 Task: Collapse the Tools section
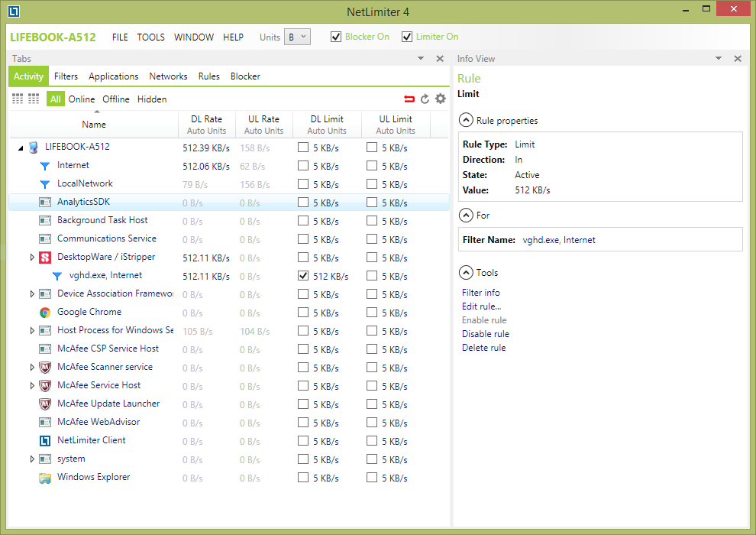466,273
